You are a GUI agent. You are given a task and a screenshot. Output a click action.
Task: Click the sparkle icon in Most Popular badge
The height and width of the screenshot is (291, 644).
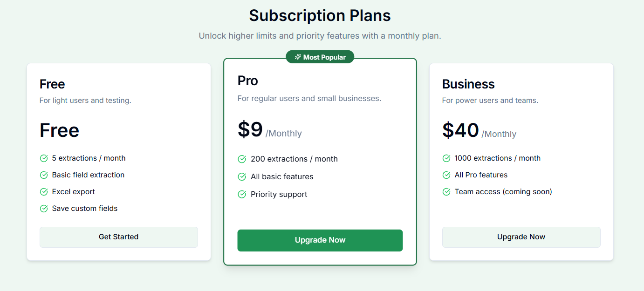coord(298,57)
